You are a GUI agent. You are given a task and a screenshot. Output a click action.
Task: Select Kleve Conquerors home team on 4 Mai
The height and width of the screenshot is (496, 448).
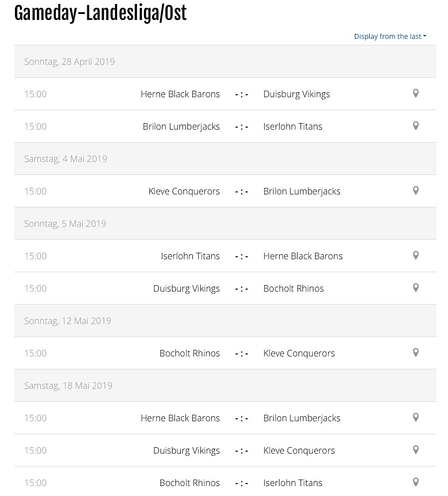tap(184, 191)
